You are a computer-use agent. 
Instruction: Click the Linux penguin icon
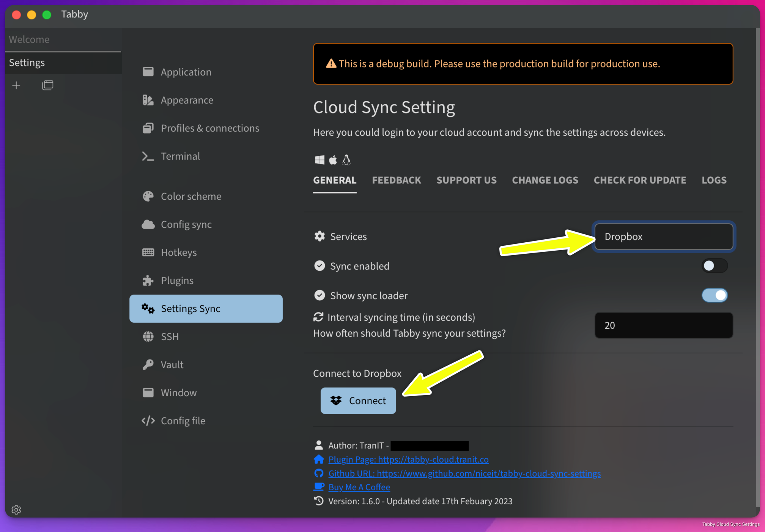coord(346,160)
